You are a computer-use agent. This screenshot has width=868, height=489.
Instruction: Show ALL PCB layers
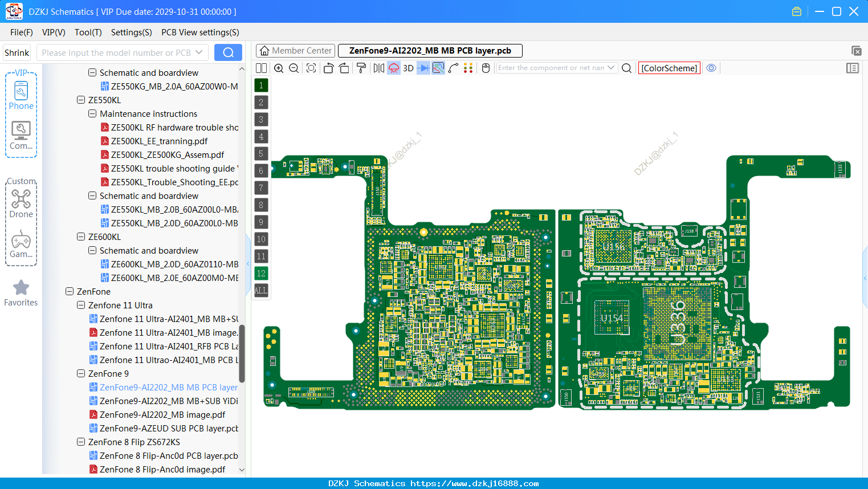tap(261, 291)
